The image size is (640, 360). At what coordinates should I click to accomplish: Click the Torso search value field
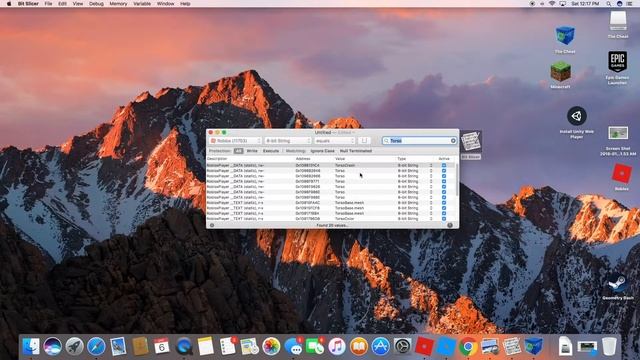[419, 140]
